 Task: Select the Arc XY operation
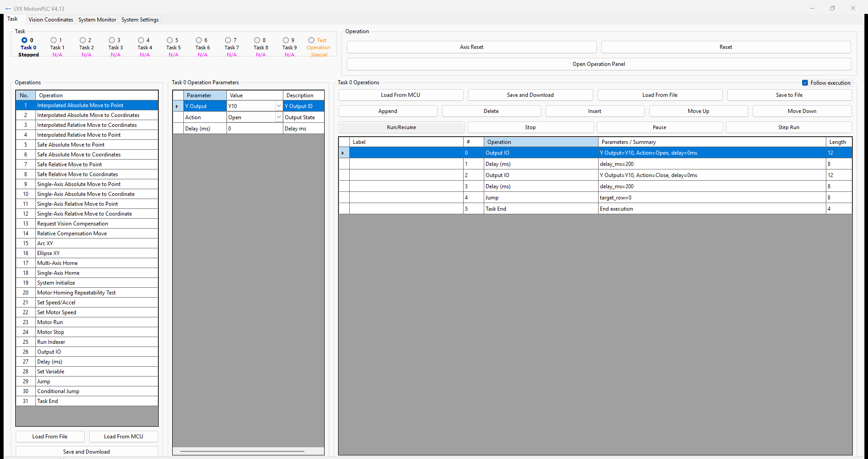click(87, 243)
